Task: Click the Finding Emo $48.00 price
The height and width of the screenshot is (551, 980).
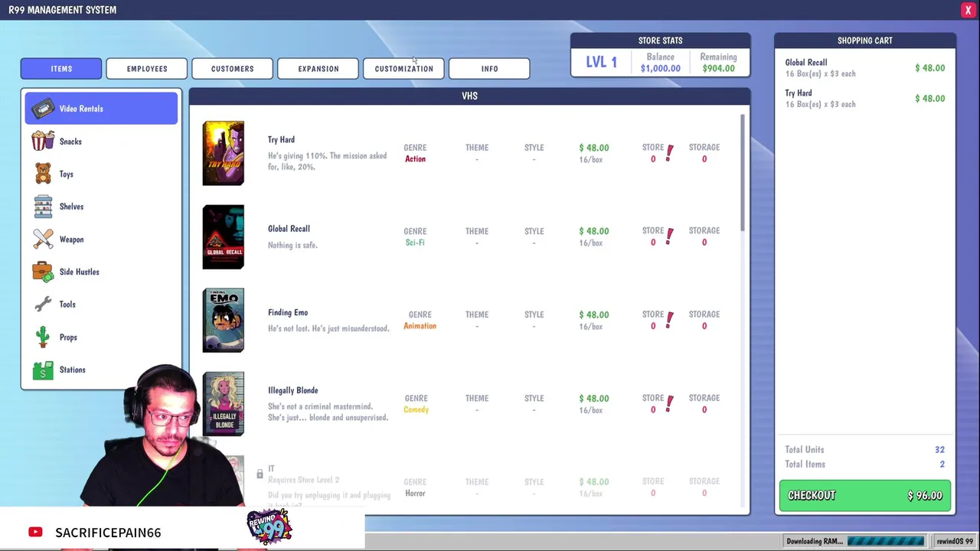Action: (594, 315)
